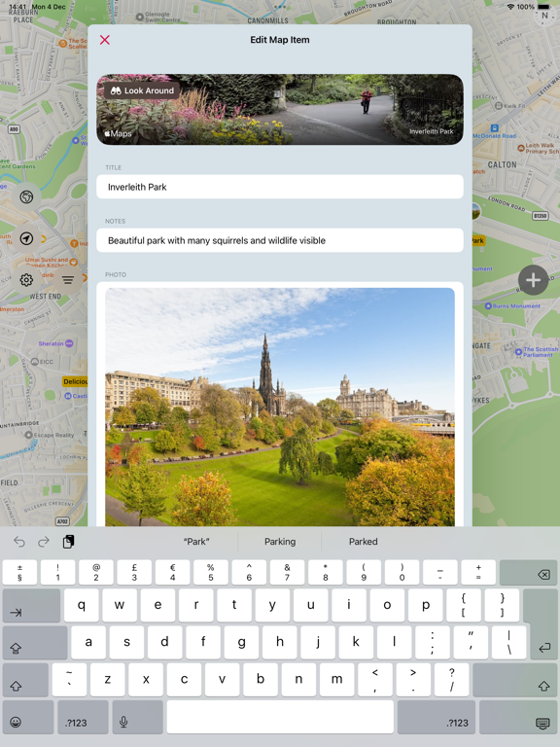This screenshot has height=747, width=560.
Task: Tap the space bar
Action: tap(280, 717)
